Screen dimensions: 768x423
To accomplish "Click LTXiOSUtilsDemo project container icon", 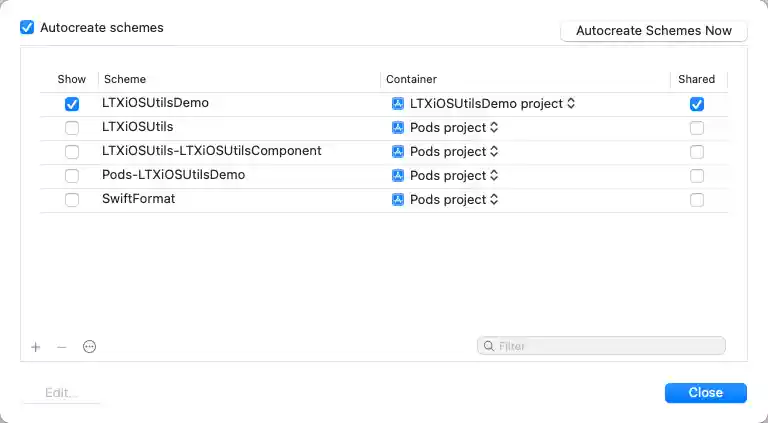I will [397, 104].
